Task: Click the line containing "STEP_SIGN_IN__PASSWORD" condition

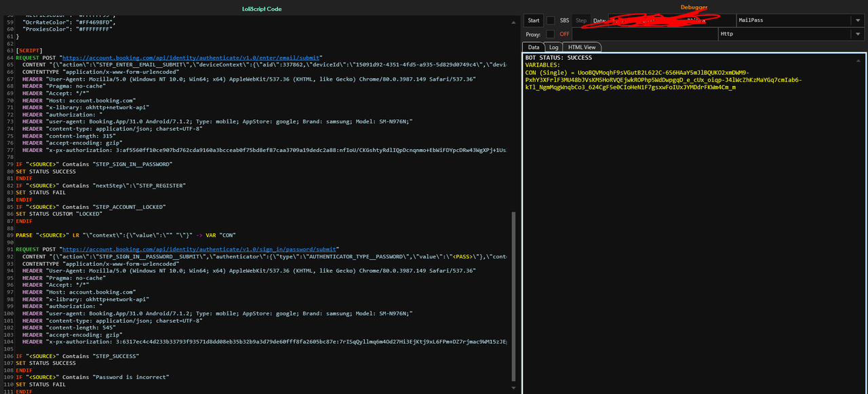Action: tap(94, 164)
